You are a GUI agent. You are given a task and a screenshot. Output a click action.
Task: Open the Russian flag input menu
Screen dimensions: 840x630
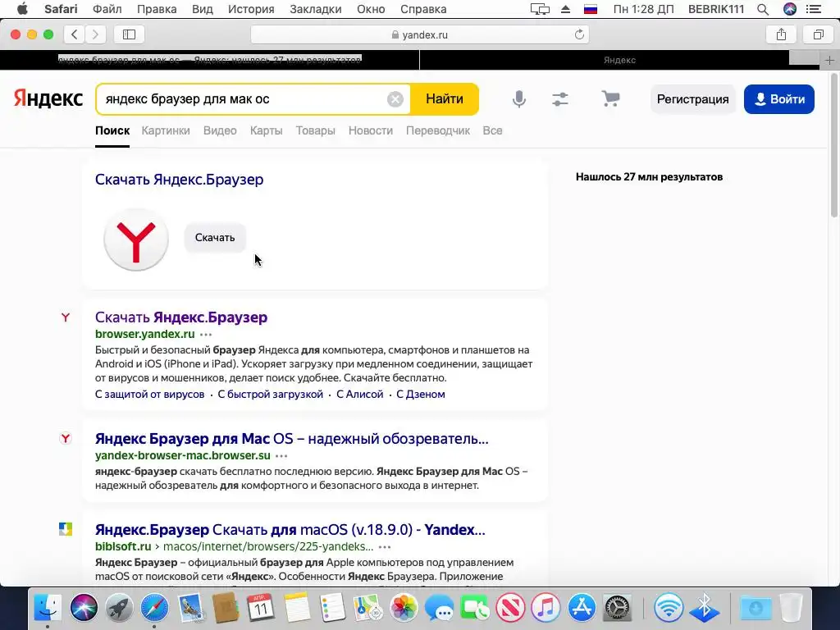(591, 9)
